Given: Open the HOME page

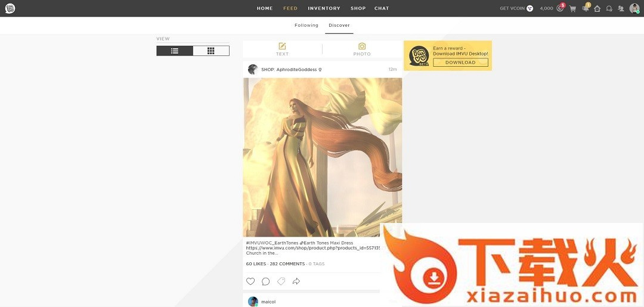Looking at the screenshot, I should 265,8.
